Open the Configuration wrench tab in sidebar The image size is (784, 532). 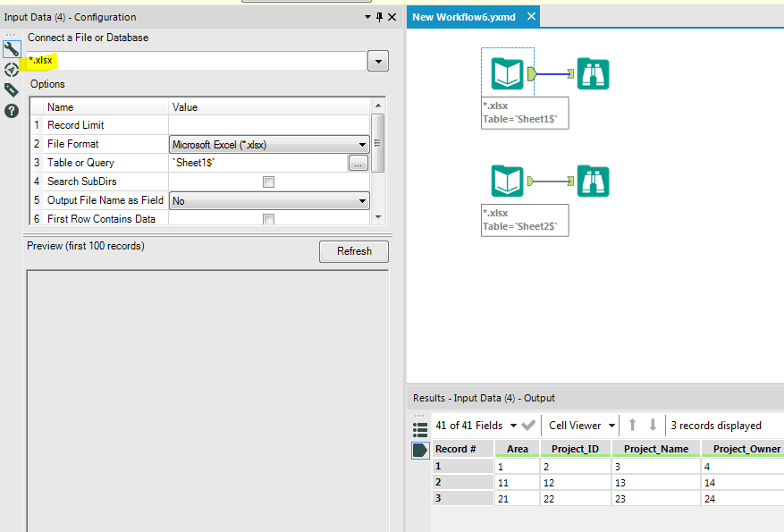point(12,50)
